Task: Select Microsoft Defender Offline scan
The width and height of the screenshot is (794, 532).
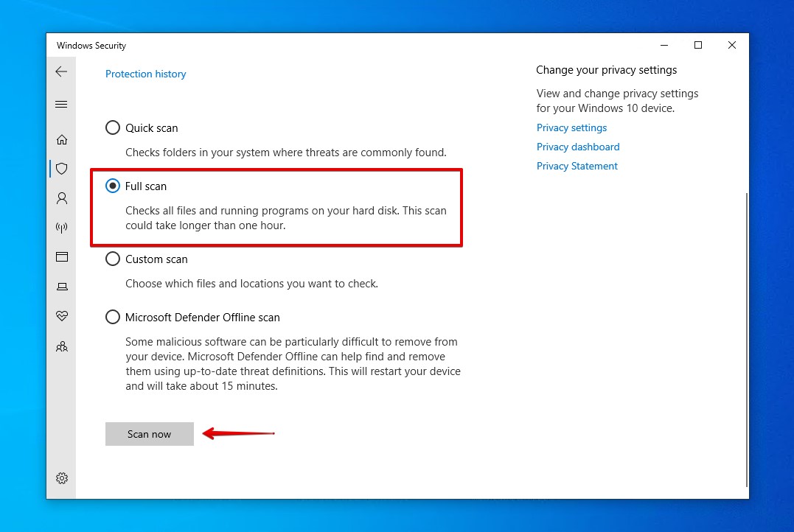Action: [x=112, y=317]
